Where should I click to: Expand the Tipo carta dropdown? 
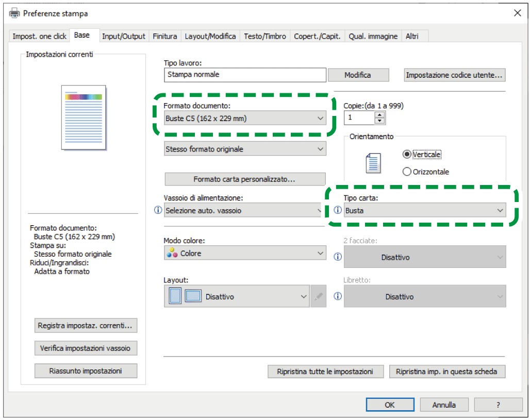pos(425,210)
